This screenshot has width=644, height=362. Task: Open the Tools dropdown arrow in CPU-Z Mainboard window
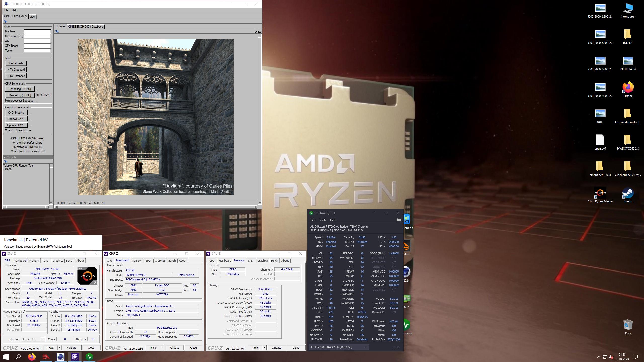coord(162,348)
